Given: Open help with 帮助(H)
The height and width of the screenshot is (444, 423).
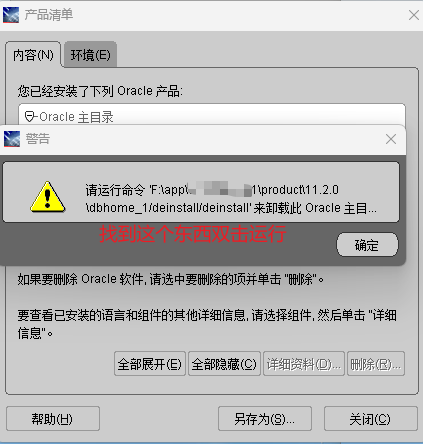Looking at the screenshot, I should (x=53, y=419).
